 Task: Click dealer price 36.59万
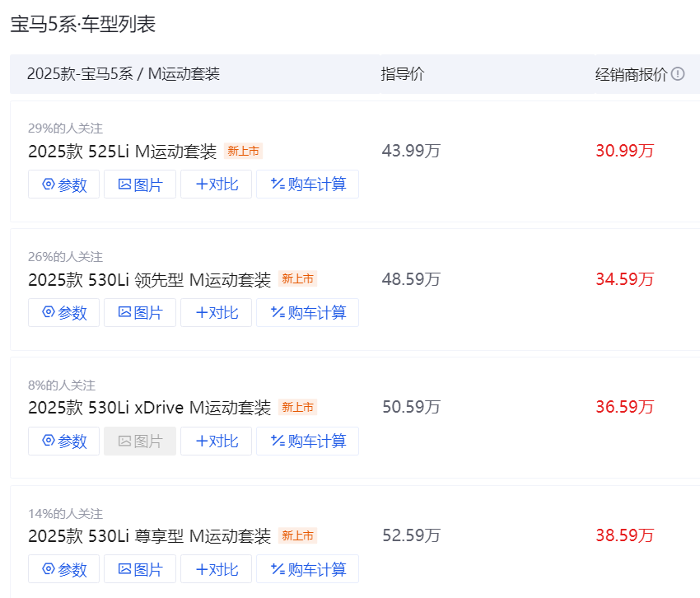tap(624, 407)
